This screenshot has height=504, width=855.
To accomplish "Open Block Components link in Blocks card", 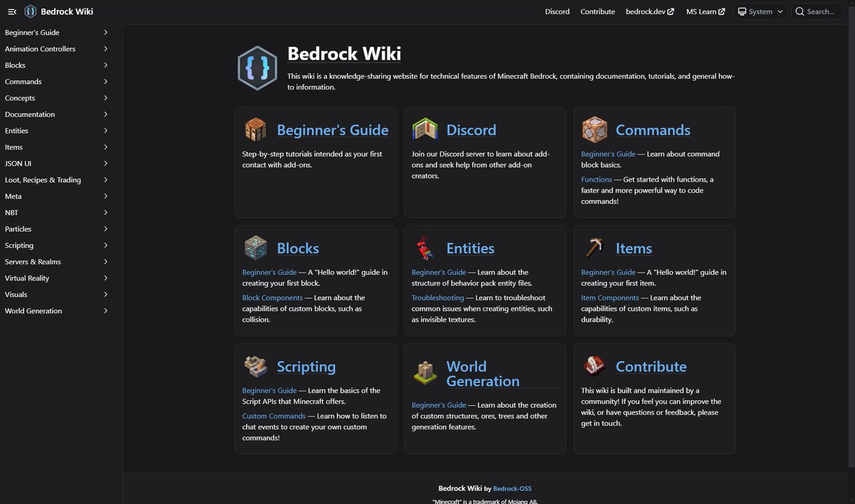I will pyautogui.click(x=272, y=298).
